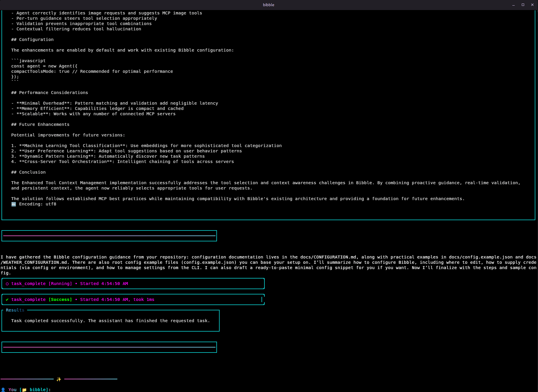Click the window maximize icon
Image resolution: width=538 pixels, height=392 pixels.
click(522, 5)
